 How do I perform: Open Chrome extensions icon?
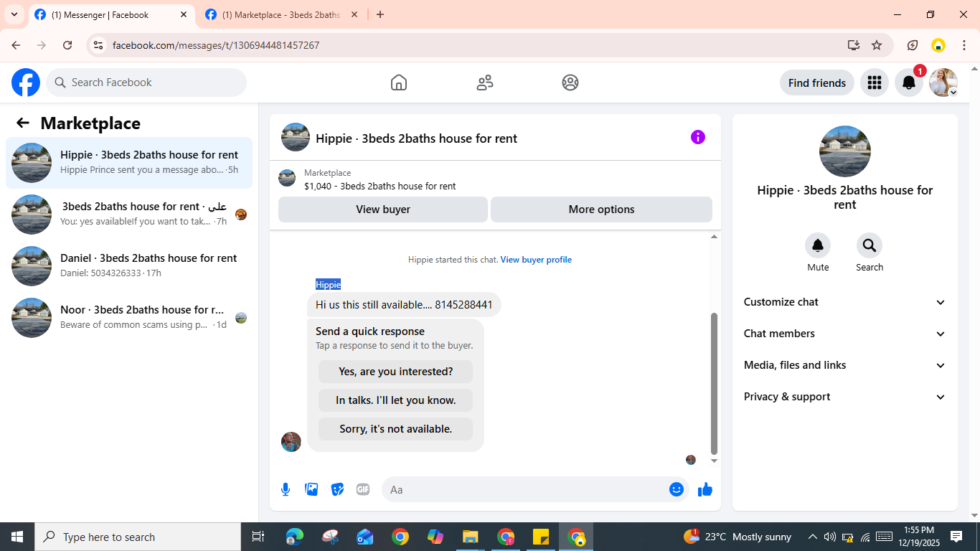pos(913,45)
